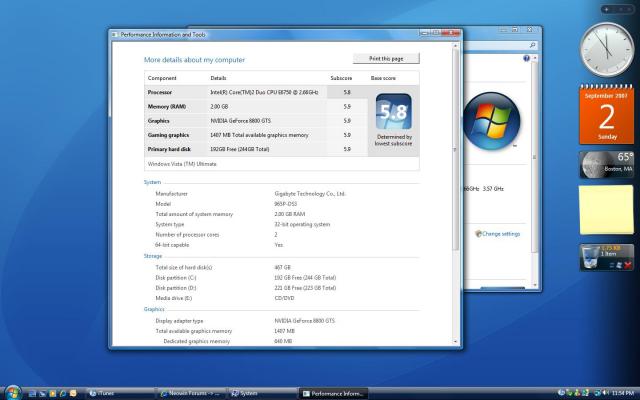The width and height of the screenshot is (640, 400).
Task: Click 'Number of processor cores' label
Action: [187, 235]
